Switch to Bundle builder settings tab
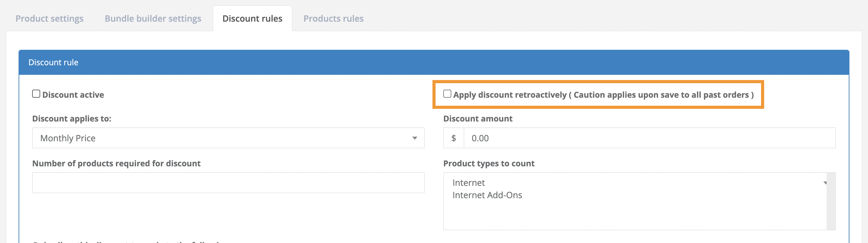Viewport: 868px width, 243px height. [153, 19]
